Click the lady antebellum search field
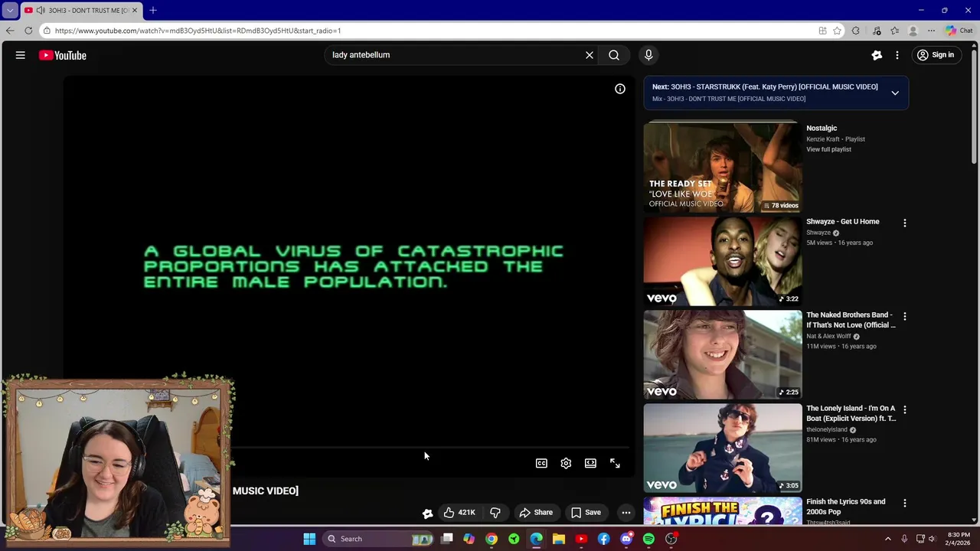 point(456,55)
